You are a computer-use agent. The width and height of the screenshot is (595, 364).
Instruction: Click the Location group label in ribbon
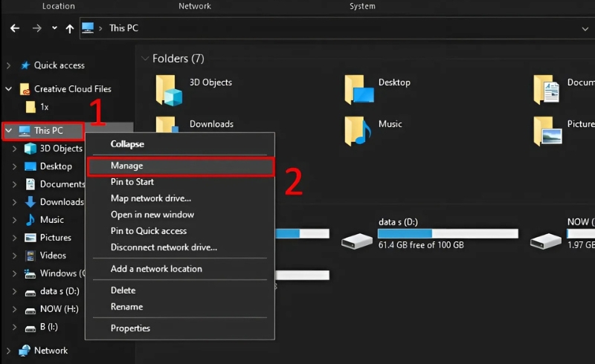(59, 6)
